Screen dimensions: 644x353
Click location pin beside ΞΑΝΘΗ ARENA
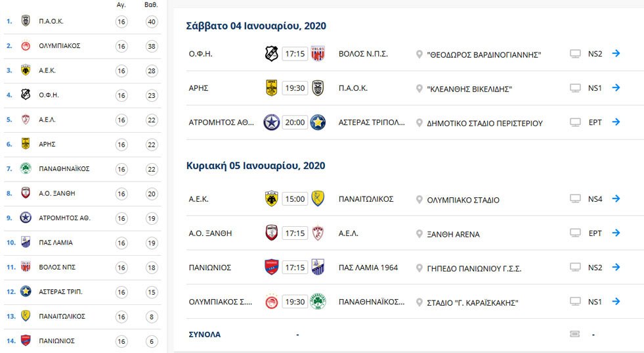click(x=419, y=234)
